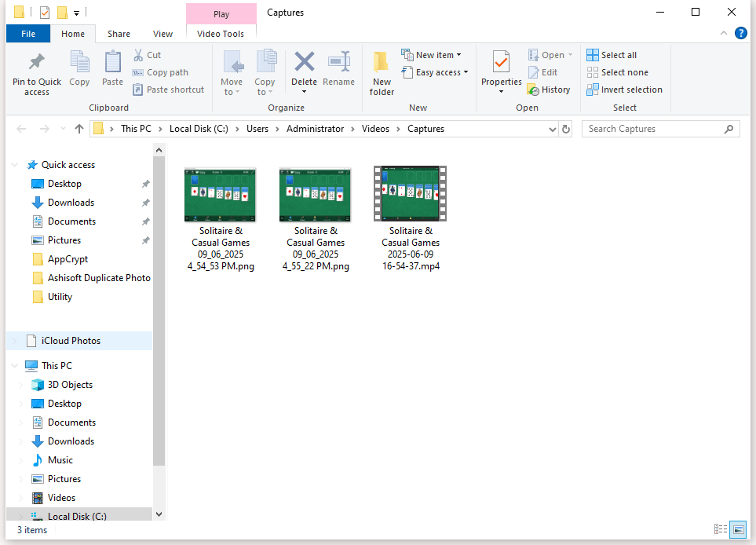The width and height of the screenshot is (756, 545).
Task: Refresh the Captures folder view
Action: point(566,129)
